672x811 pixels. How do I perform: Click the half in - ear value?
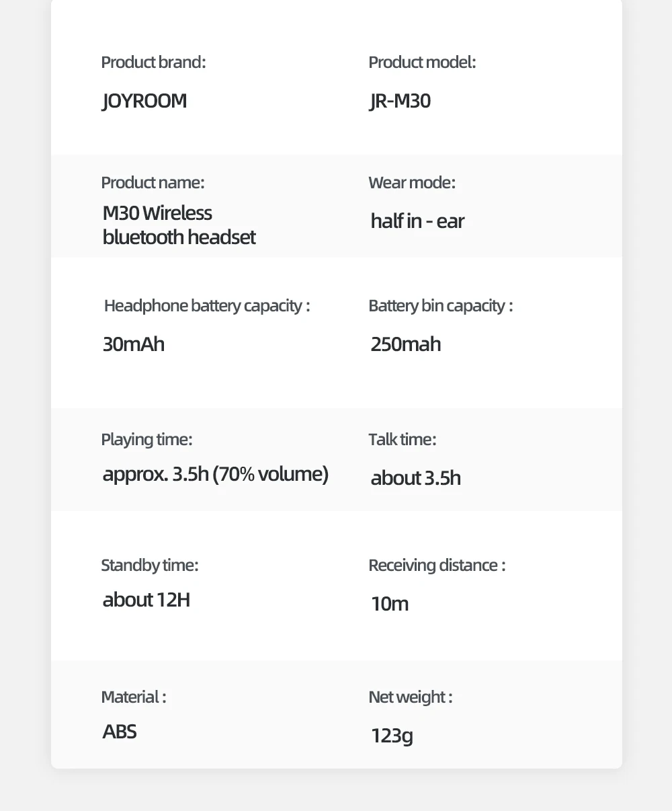coord(417,221)
